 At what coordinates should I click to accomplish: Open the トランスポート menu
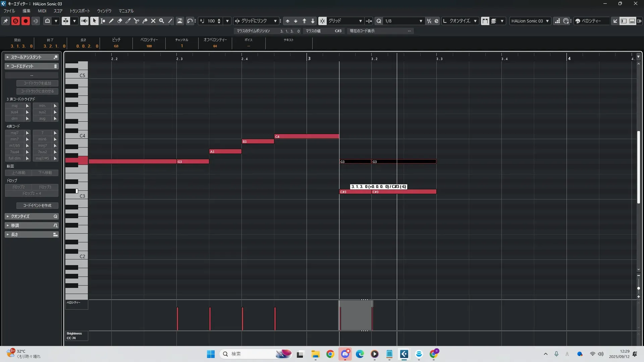point(79,11)
